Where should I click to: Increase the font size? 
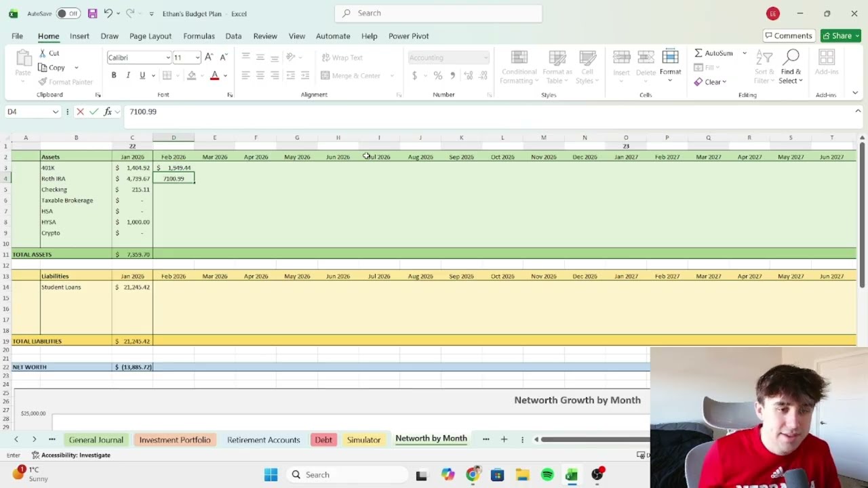click(x=209, y=58)
